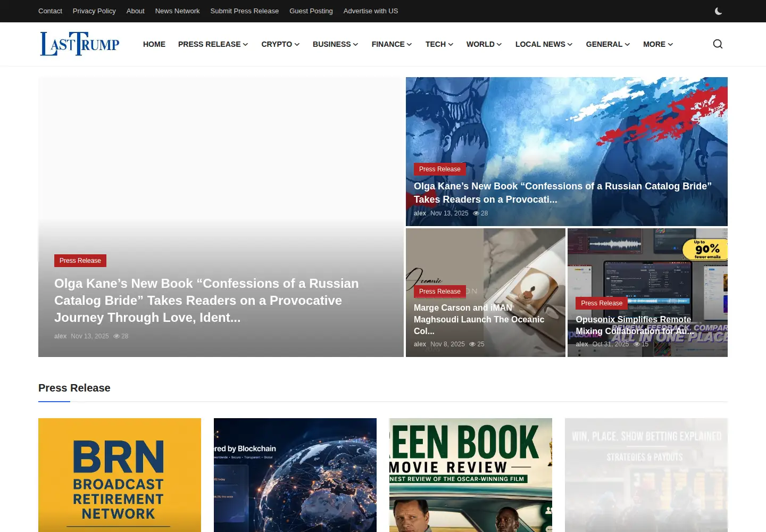Open Guest Posting link
The width and height of the screenshot is (766, 532).
point(311,11)
